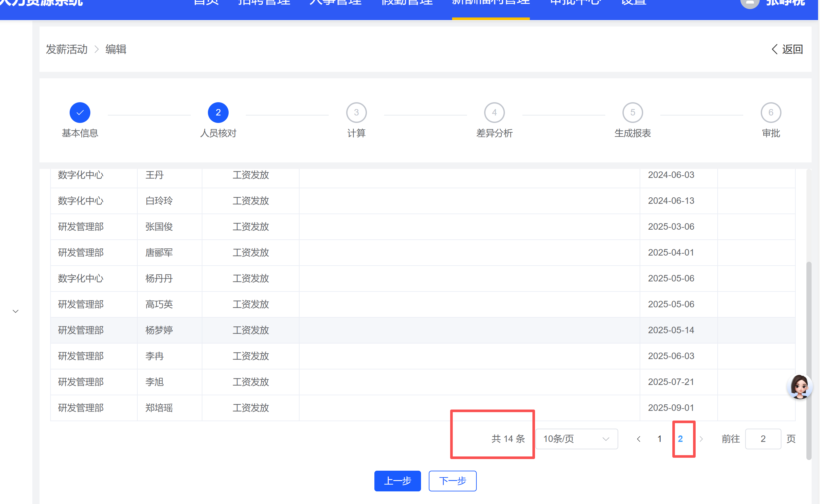Select the 杨梦婷 table row

(x=159, y=330)
